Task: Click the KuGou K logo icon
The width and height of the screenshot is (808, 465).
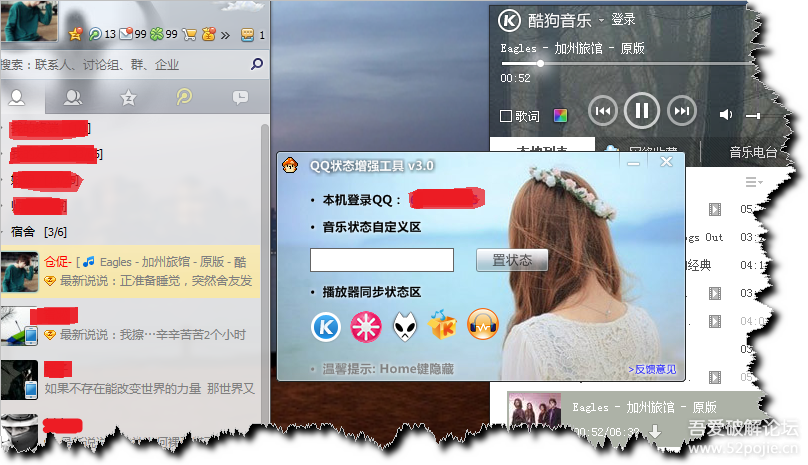Action: tap(509, 21)
